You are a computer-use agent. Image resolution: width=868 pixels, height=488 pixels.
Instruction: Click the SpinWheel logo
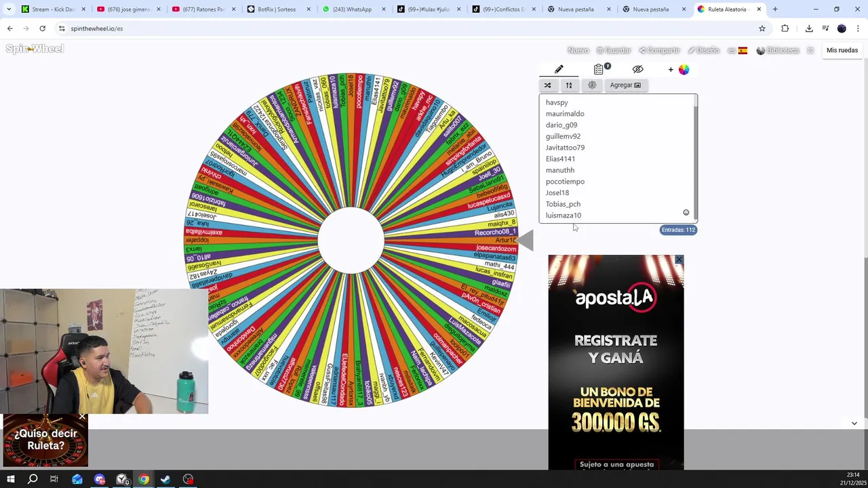coord(35,49)
